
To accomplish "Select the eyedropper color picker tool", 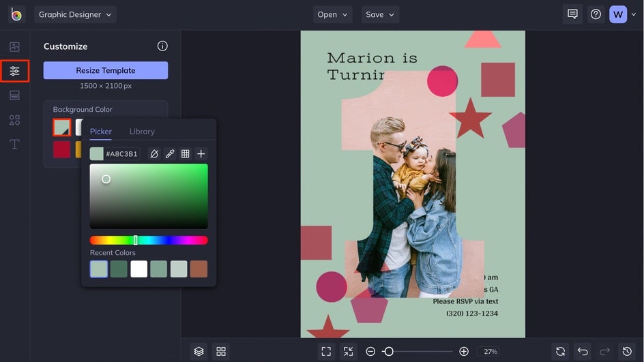I will click(170, 154).
